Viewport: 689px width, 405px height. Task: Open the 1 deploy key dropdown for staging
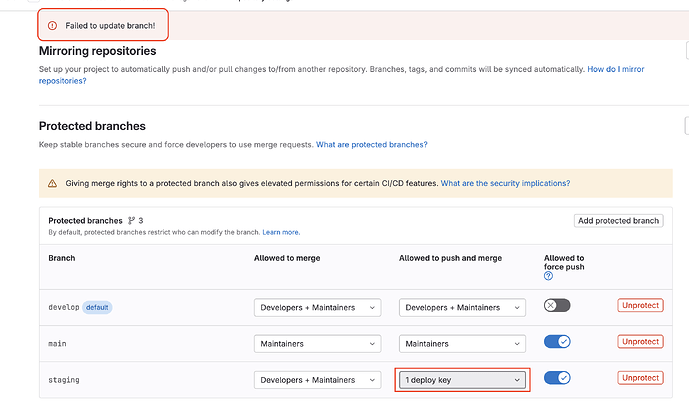point(462,379)
